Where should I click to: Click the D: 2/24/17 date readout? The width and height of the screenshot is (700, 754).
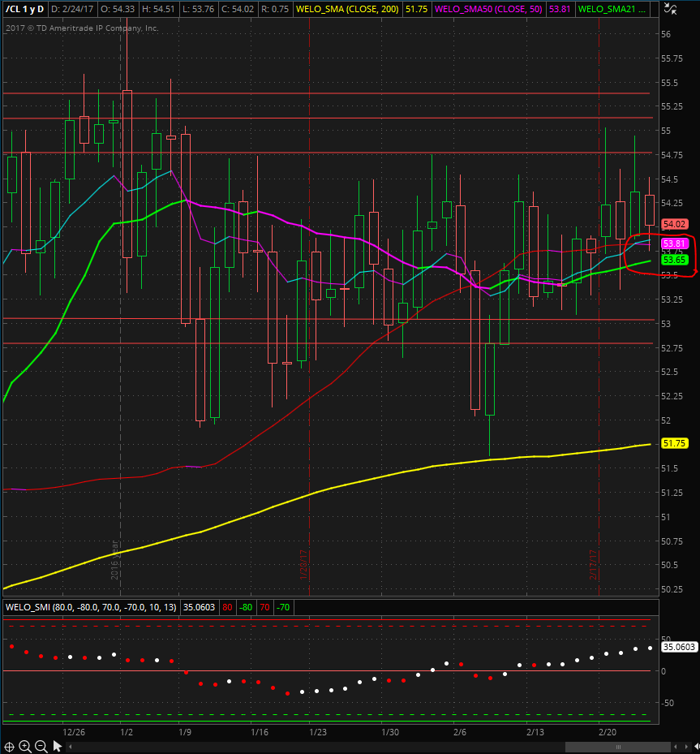coord(72,9)
